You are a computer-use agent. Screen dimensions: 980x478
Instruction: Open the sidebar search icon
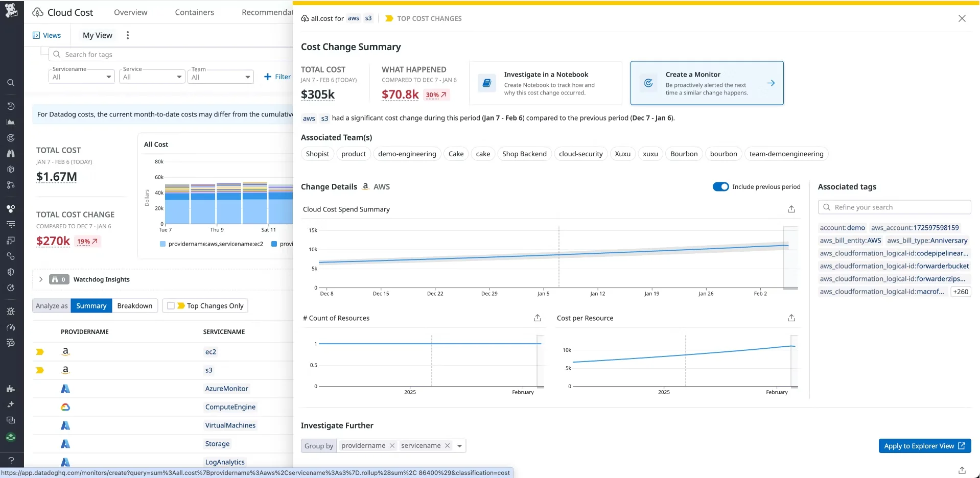click(10, 82)
